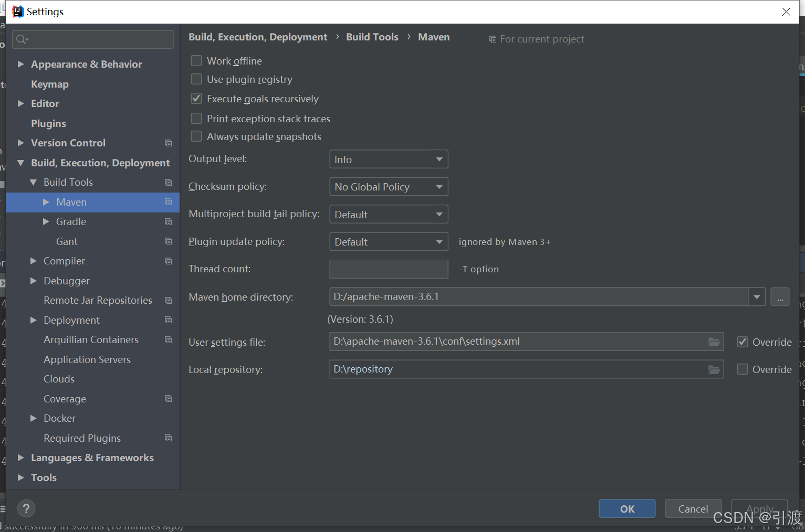The height and width of the screenshot is (532, 805).
Task: Click the project-level icon beside Gant
Action: [168, 241]
